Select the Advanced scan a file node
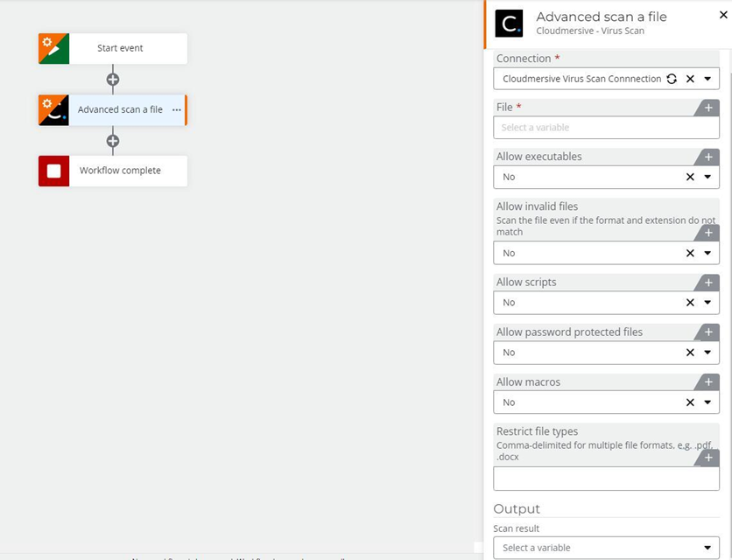This screenshot has height=560, width=732. (112, 110)
